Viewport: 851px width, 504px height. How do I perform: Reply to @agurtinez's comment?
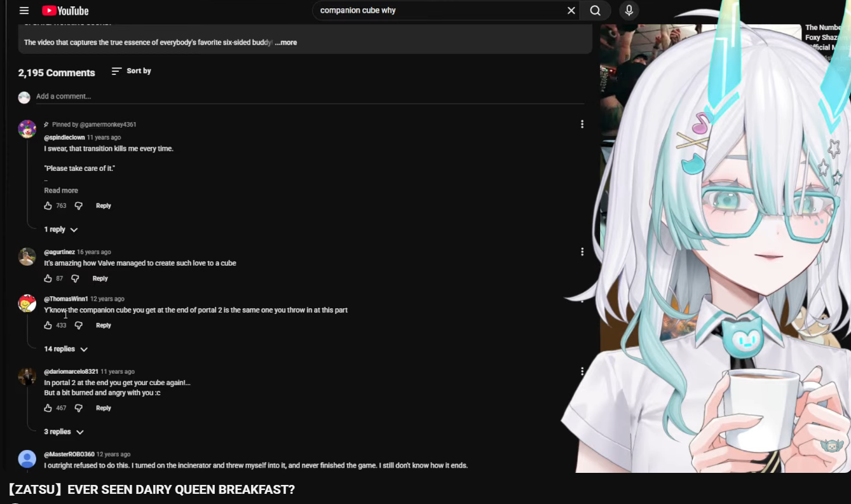click(x=100, y=278)
